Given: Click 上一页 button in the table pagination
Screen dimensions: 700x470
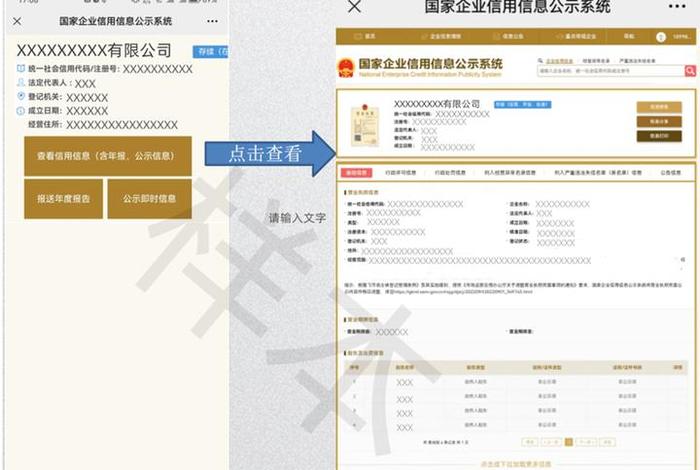Looking at the screenshot, I should pos(551,442).
